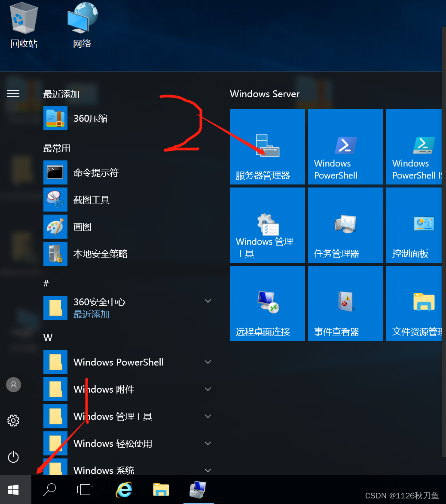Open the Recycle Bin desktop icon
The width and height of the screenshot is (446, 504).
(x=24, y=25)
